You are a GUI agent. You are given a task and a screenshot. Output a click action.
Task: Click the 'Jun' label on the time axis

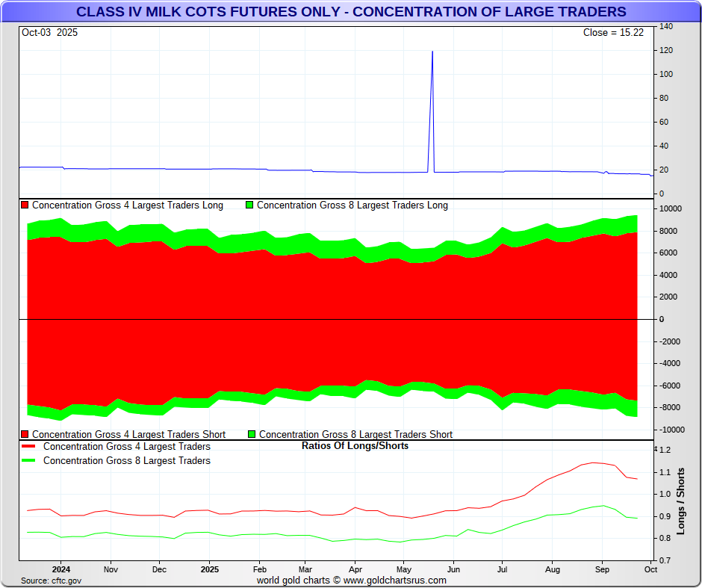click(x=453, y=569)
